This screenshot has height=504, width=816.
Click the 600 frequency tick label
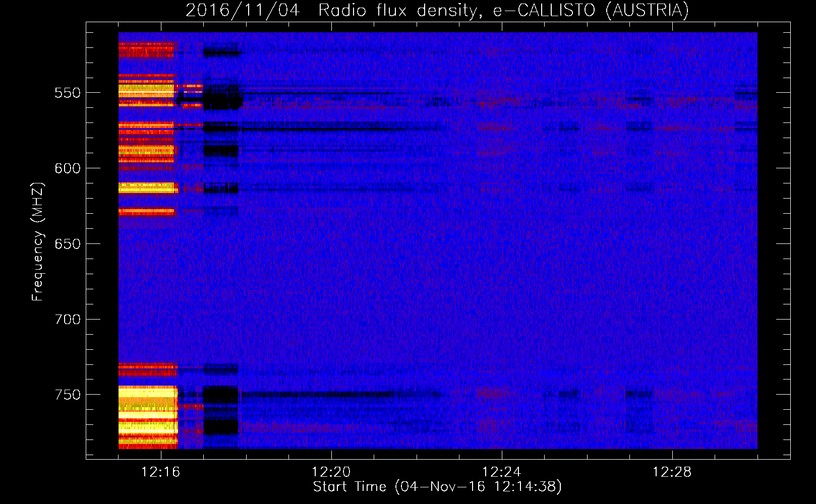(68, 168)
